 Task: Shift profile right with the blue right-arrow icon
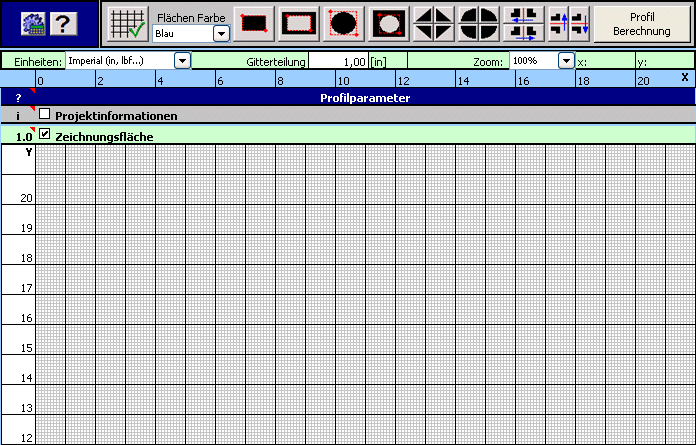[x=524, y=33]
